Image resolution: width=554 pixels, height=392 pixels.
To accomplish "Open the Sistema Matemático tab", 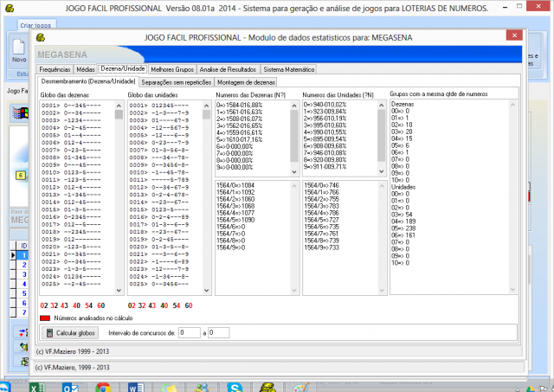I will 288,68.
